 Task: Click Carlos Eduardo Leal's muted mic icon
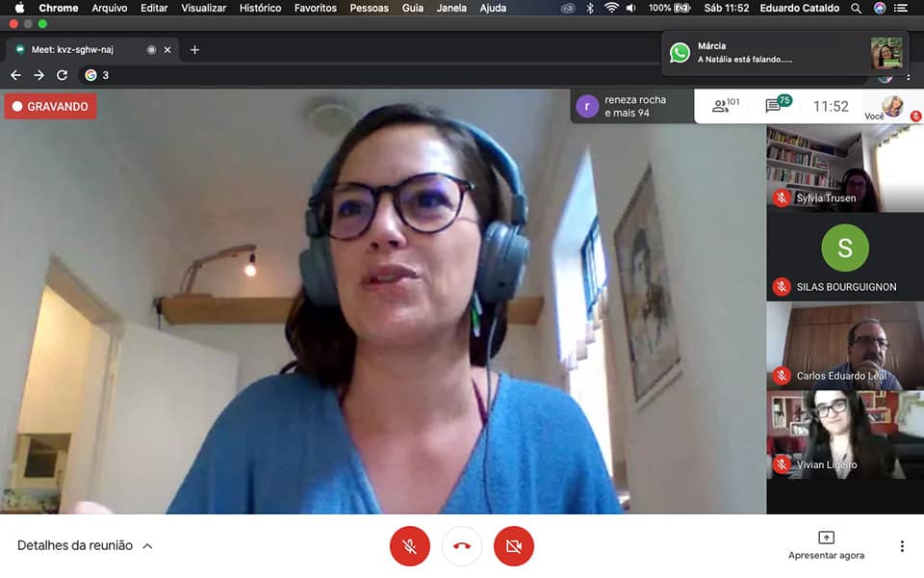point(782,376)
